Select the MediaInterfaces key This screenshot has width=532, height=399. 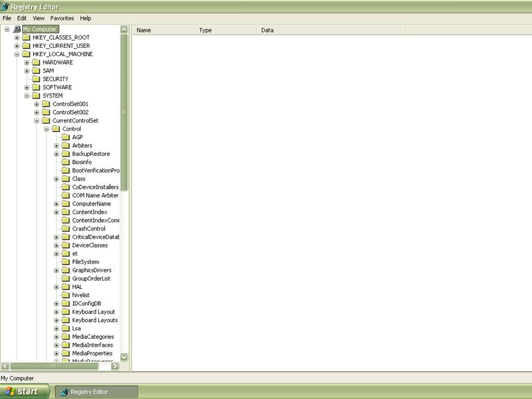pos(92,345)
